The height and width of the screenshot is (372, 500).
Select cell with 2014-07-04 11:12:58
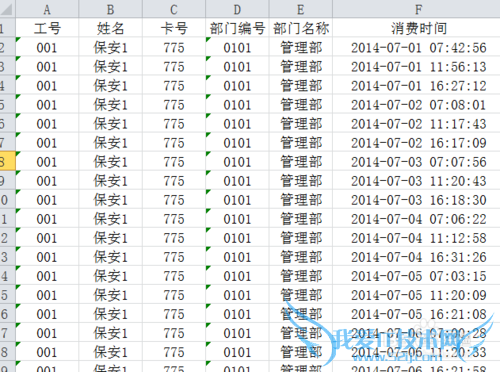pos(417,237)
